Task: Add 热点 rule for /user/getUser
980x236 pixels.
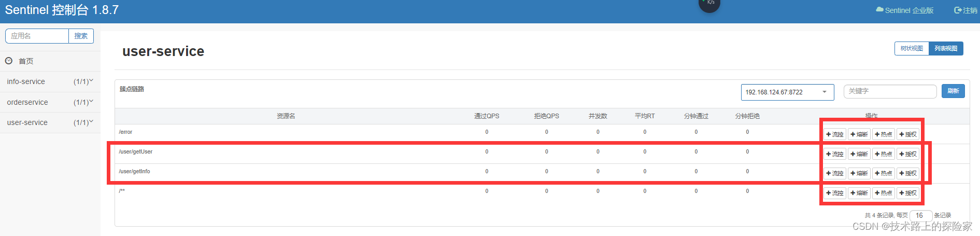Action: 884,154
